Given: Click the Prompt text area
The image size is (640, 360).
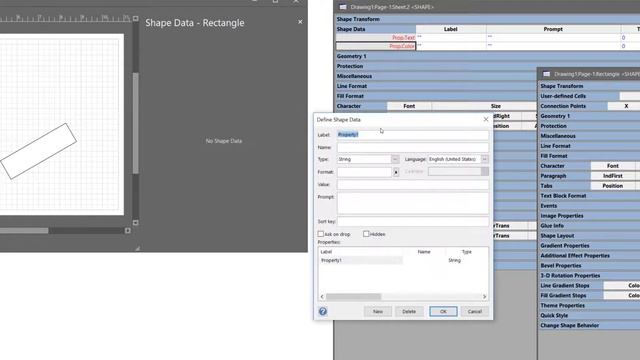Looking at the screenshot, I should [x=413, y=203].
